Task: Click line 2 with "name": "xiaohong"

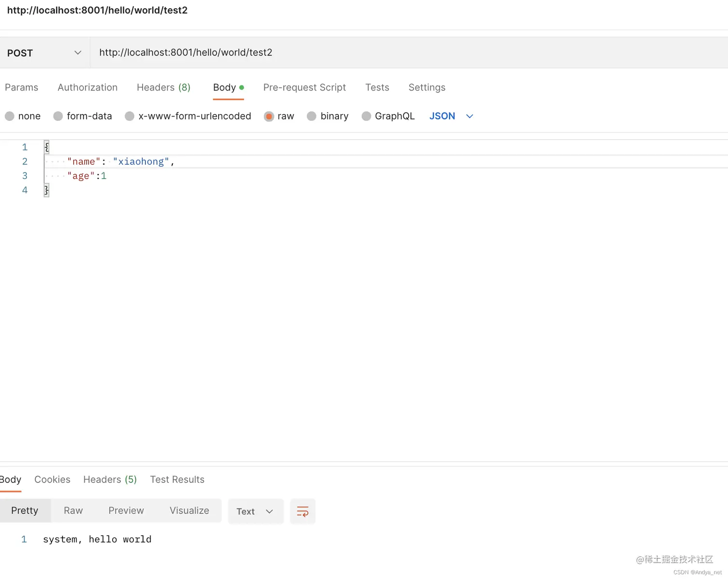Action: click(x=120, y=161)
